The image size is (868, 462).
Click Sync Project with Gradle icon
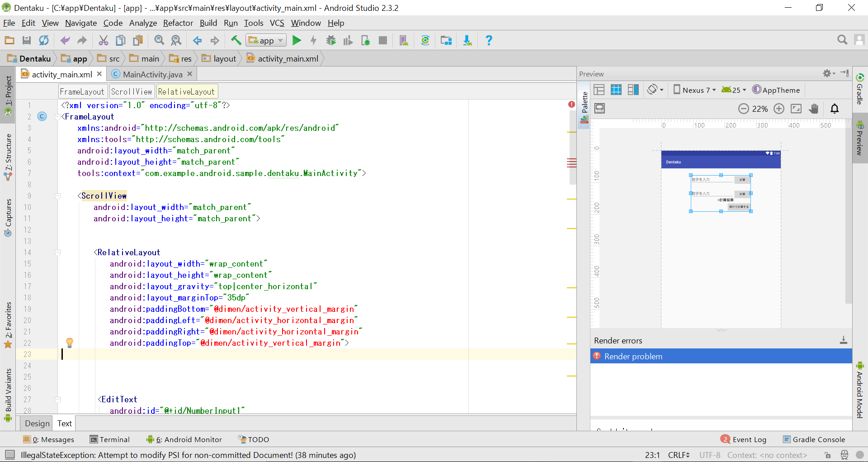(x=425, y=41)
